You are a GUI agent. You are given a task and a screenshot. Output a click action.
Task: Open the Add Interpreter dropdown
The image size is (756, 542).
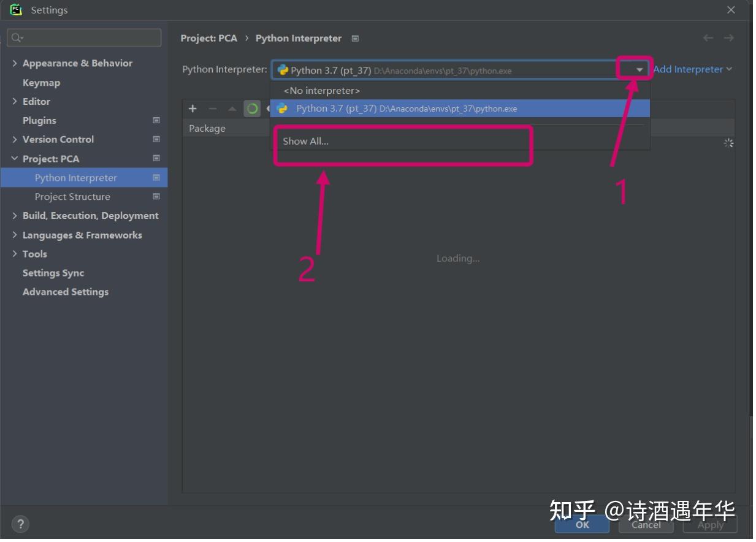pos(693,69)
